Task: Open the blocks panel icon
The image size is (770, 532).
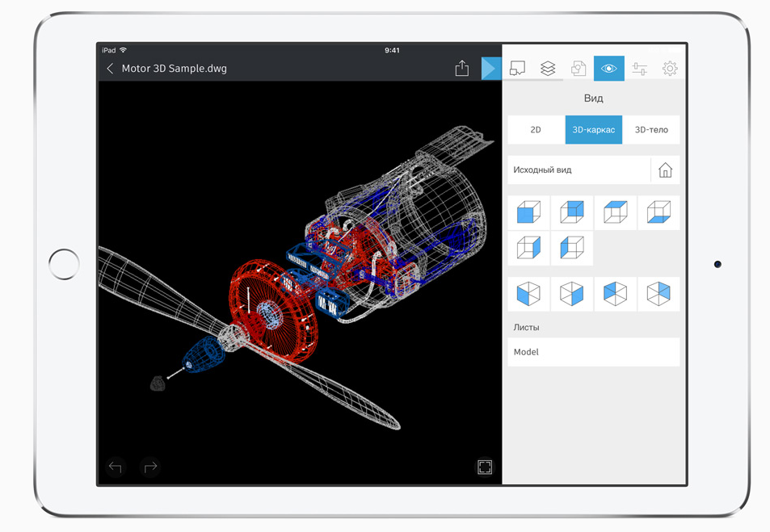Action: 578,69
